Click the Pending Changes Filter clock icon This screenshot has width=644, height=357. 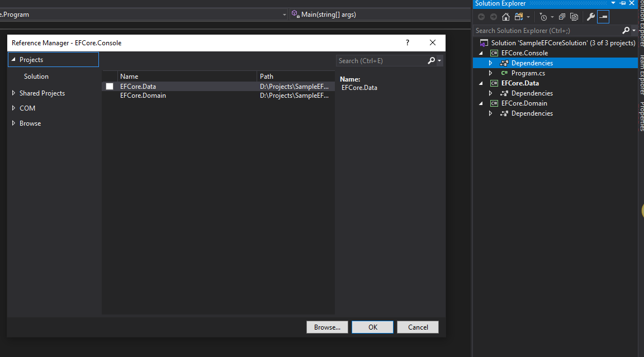point(543,17)
